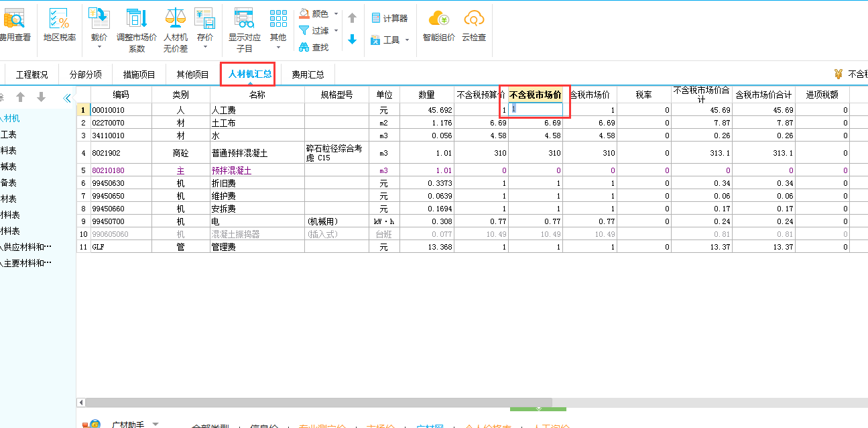Click horizontal scrollbar left arrow

[x=81, y=403]
